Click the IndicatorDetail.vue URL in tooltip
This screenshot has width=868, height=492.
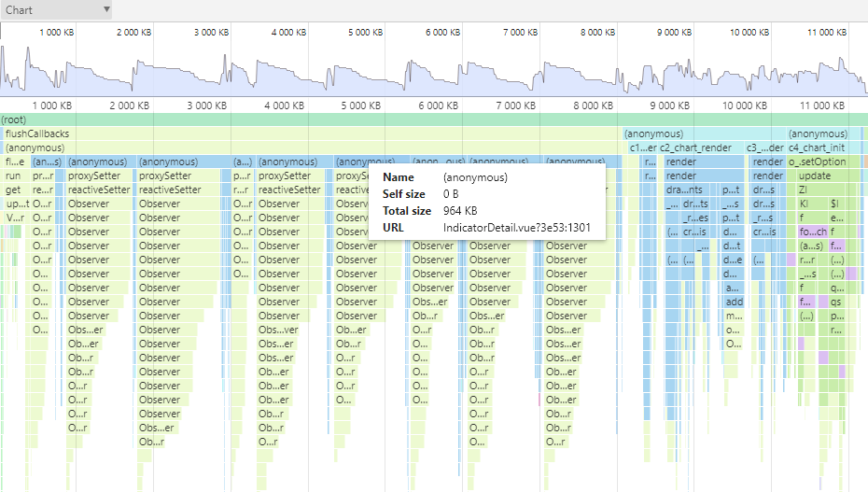pos(516,228)
